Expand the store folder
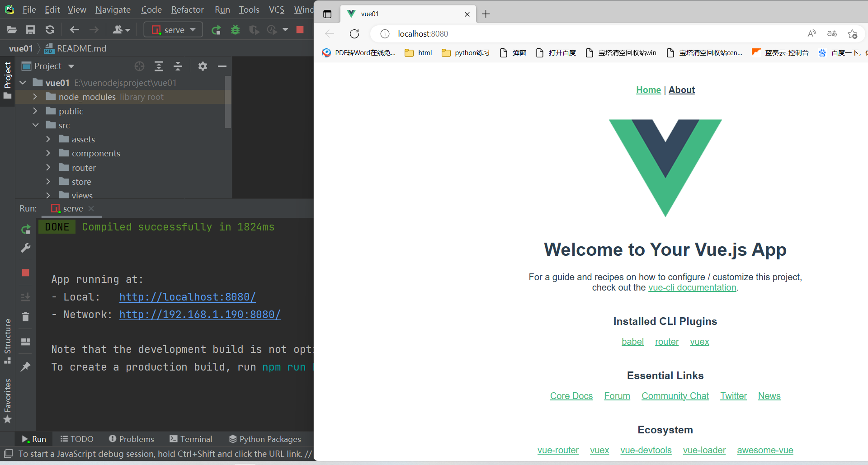The width and height of the screenshot is (868, 465). pos(48,182)
